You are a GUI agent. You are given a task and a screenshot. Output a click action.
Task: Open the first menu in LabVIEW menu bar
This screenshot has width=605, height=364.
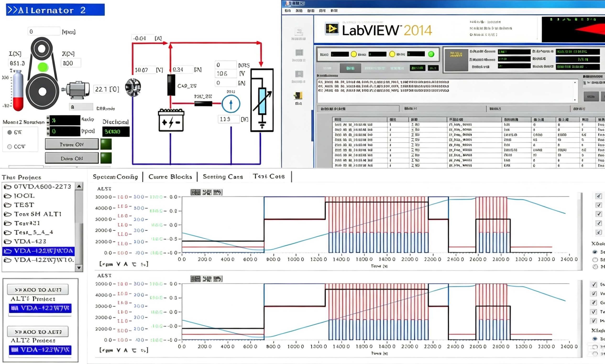click(288, 11)
